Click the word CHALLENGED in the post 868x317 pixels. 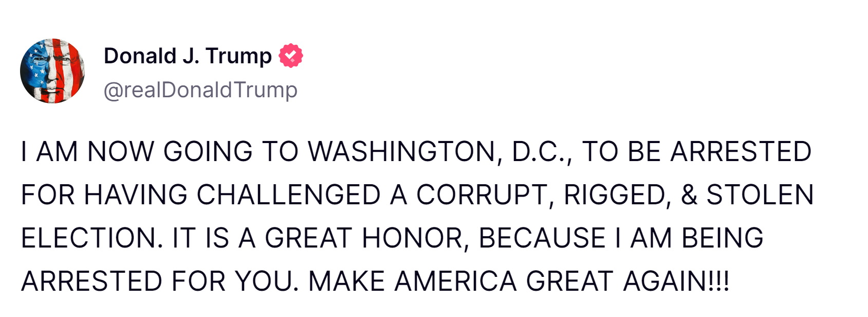click(288, 195)
